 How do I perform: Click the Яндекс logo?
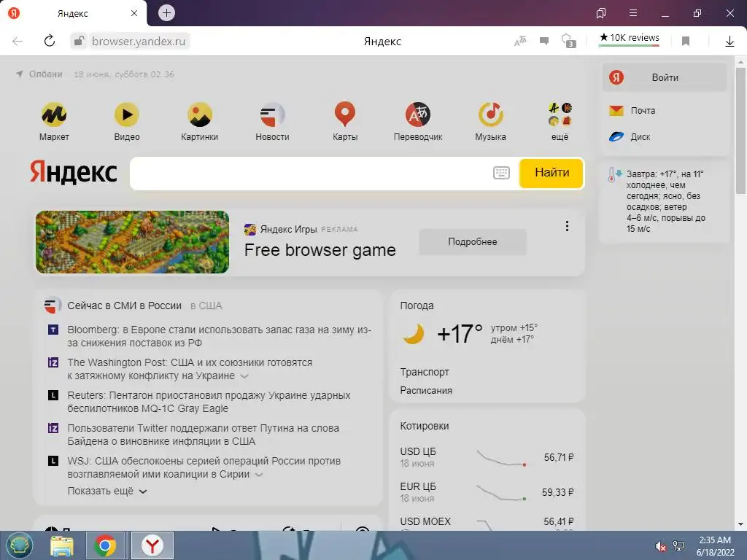point(74,172)
